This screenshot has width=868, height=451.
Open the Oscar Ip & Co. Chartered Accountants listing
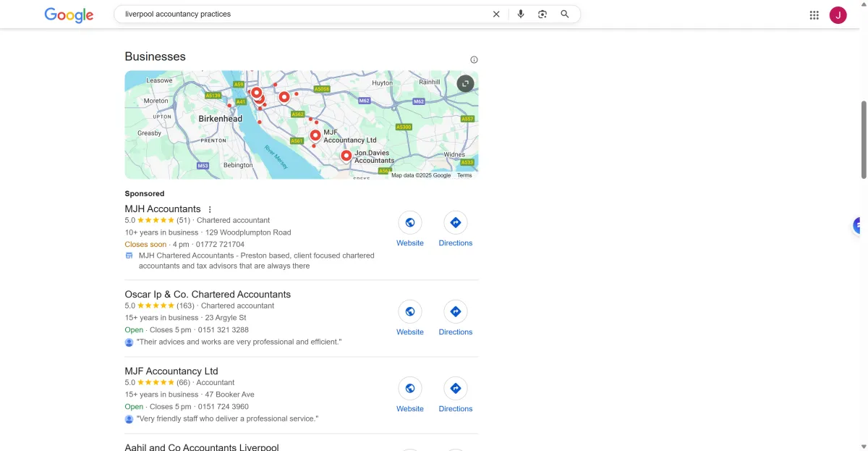[x=208, y=295]
